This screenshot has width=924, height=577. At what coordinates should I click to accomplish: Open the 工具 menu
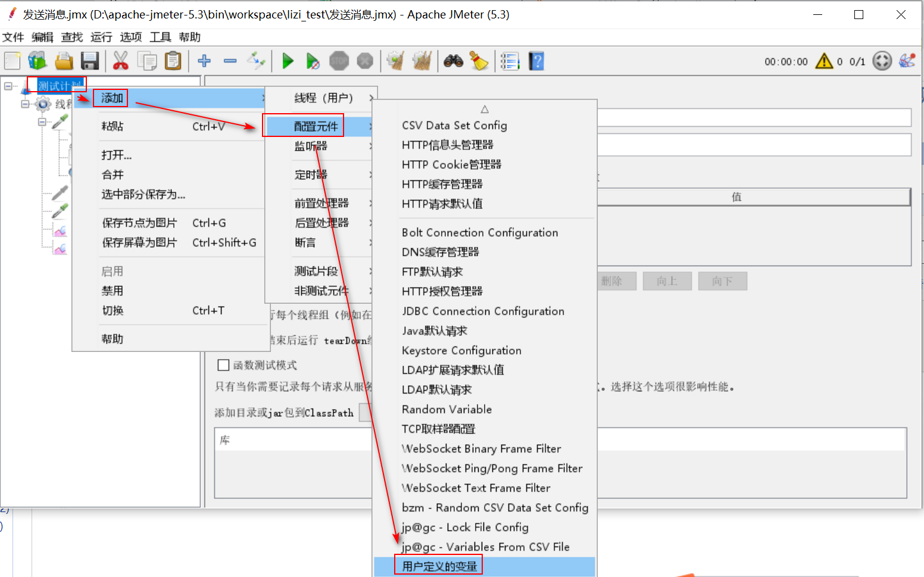click(x=160, y=37)
